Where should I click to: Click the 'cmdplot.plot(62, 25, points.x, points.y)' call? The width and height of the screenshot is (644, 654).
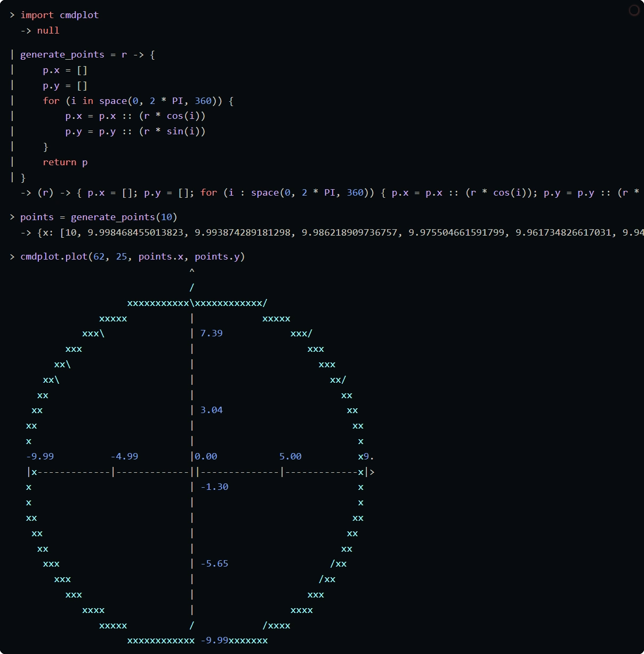(x=132, y=256)
